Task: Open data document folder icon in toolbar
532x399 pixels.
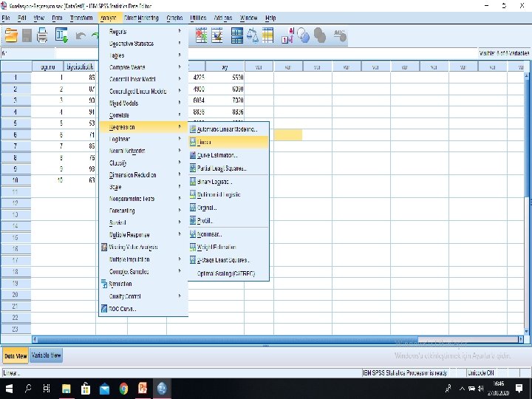Action: pyautogui.click(x=11, y=35)
